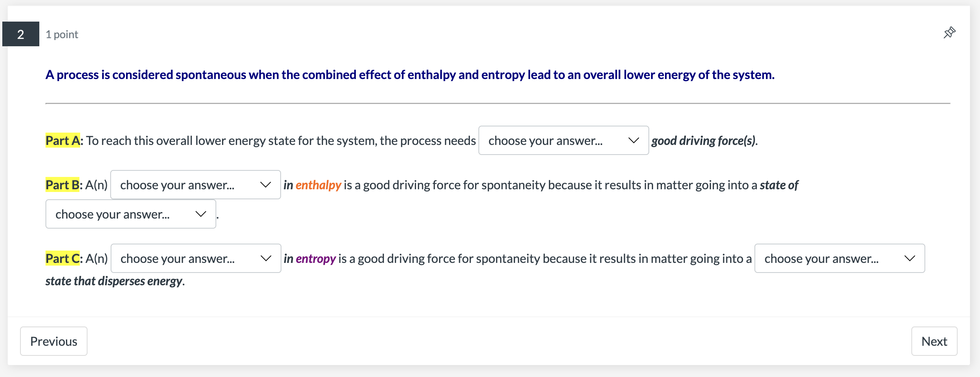The image size is (980, 377).
Task: Click the chevron on Part B's first dropdown
Action: click(265, 185)
